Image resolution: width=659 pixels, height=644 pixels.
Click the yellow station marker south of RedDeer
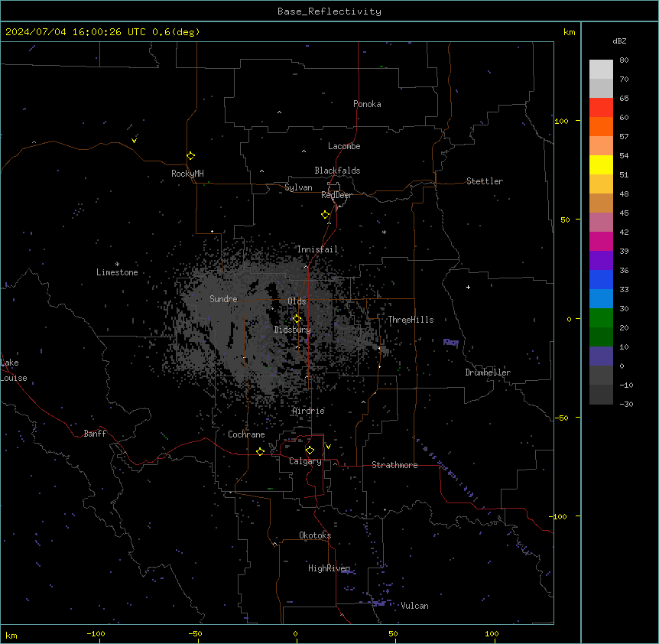point(326,215)
